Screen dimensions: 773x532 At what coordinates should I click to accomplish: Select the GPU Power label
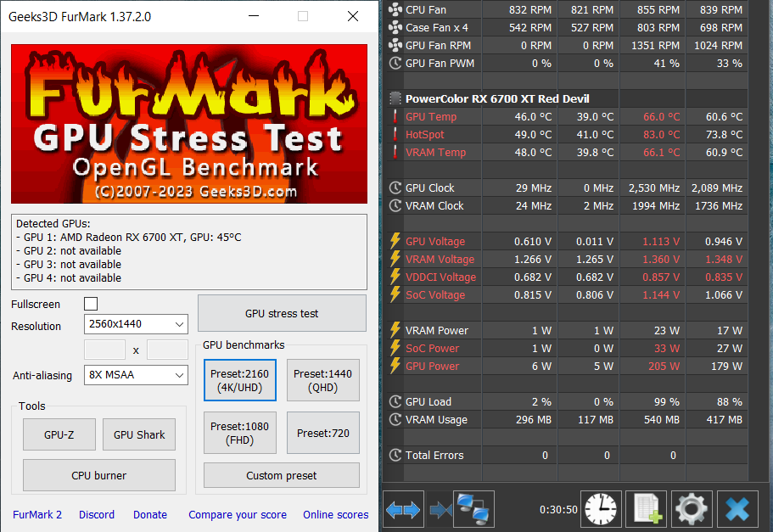(433, 366)
